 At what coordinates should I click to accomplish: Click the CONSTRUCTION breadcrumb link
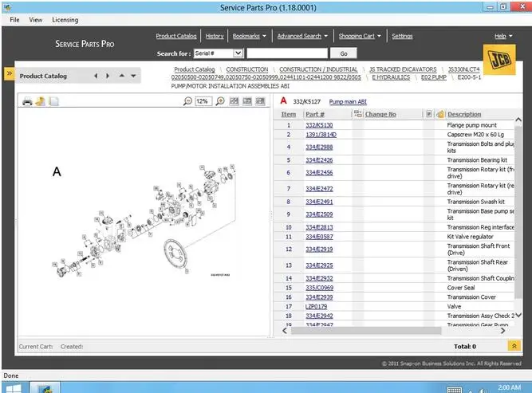pos(247,69)
